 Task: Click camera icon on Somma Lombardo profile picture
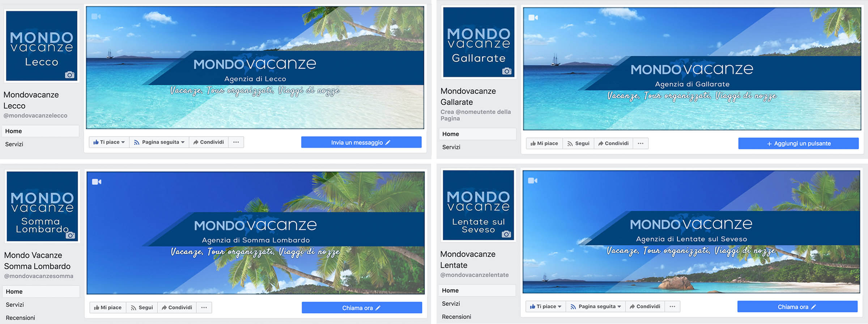71,235
